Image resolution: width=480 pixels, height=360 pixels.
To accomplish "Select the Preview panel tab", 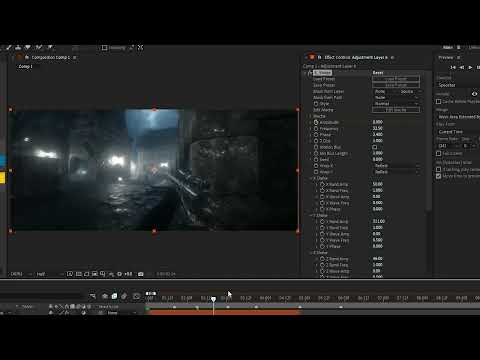I will (446, 57).
